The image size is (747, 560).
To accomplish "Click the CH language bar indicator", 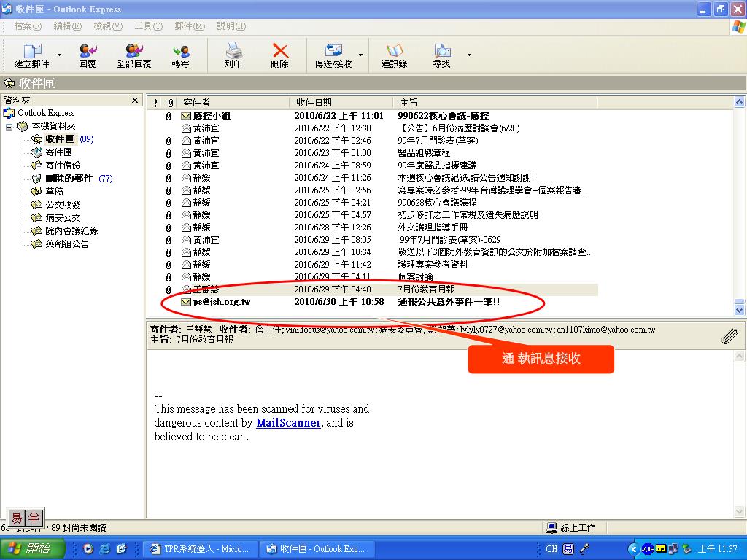I will (551, 549).
